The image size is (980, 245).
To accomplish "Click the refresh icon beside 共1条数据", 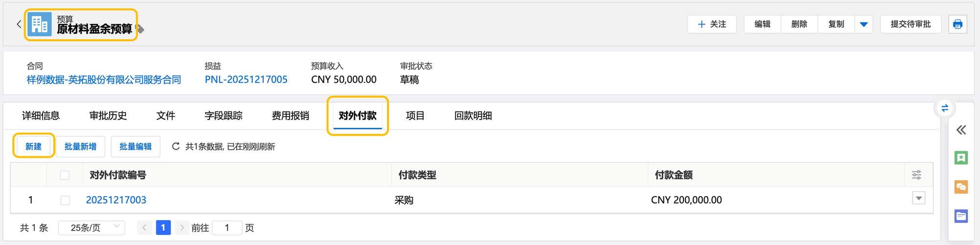I will pos(175,147).
